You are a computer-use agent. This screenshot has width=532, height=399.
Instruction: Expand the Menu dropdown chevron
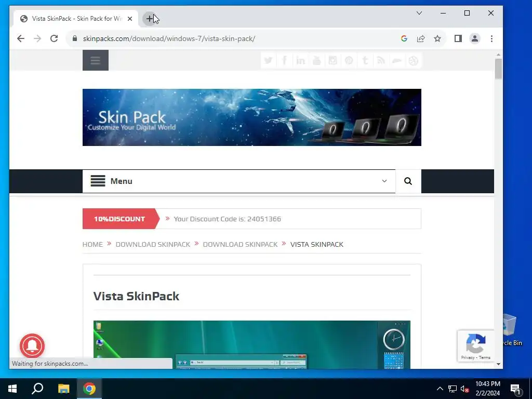384,181
